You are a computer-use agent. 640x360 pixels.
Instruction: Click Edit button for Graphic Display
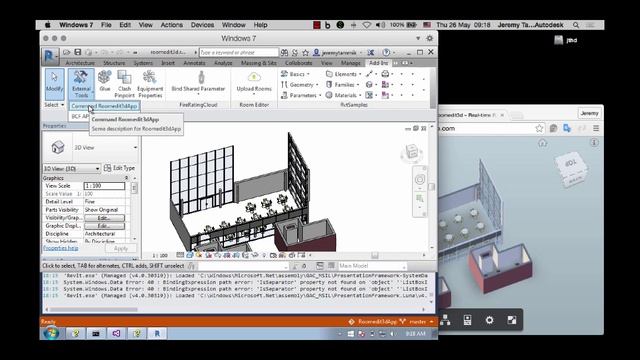[104, 226]
